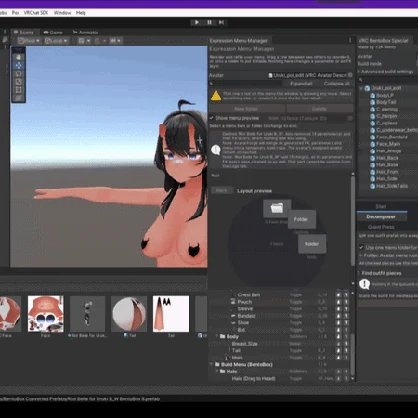Click the Hair_Back object icon

[373, 158]
